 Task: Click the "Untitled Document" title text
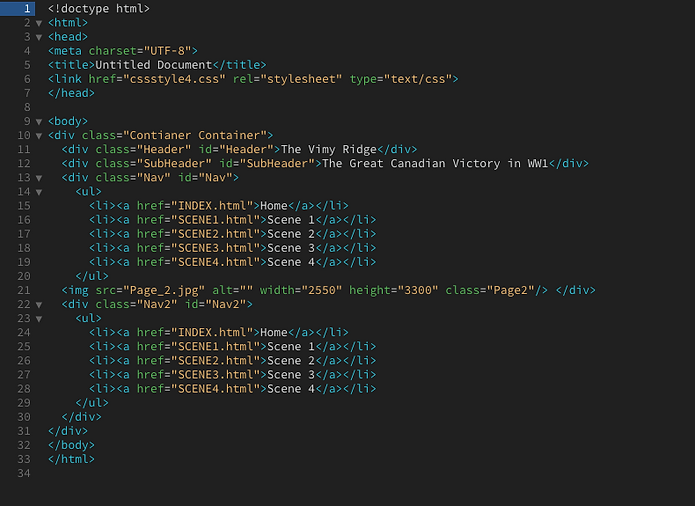(154, 65)
